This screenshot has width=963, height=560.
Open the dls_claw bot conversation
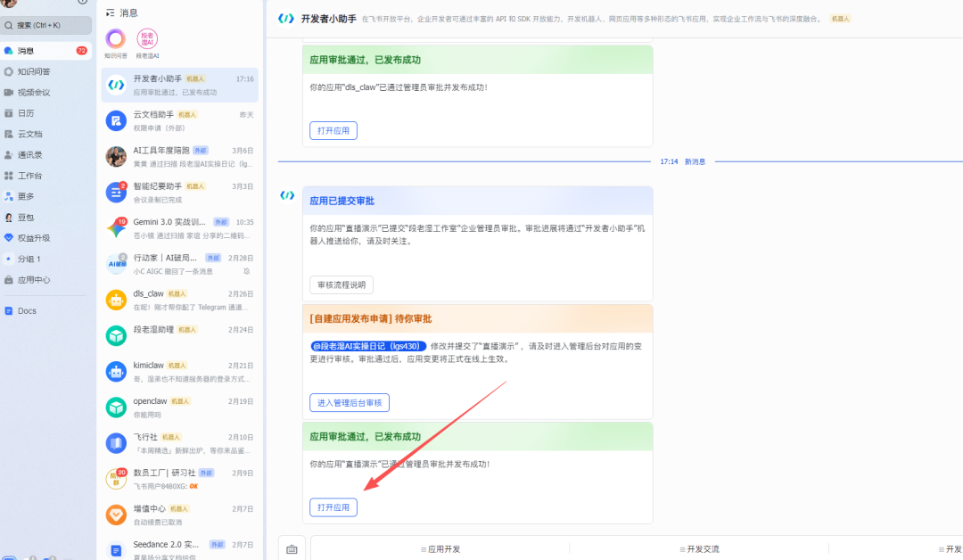180,300
